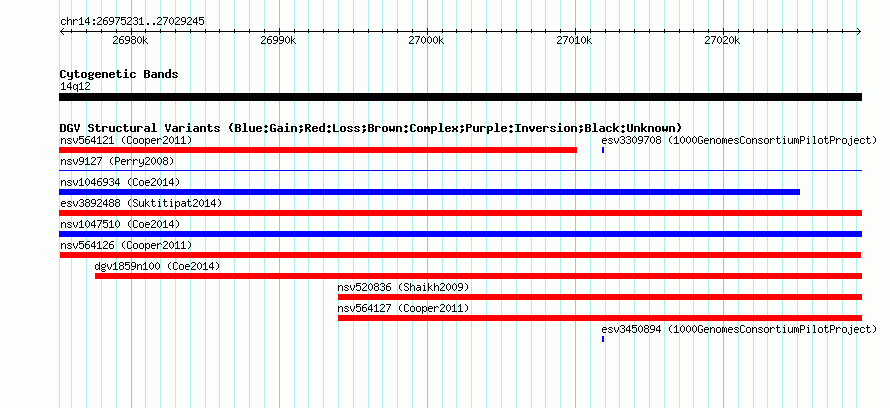Viewport: 890px width, 408px height.
Task: Click the 27000k ruler position label
Action: pos(426,40)
